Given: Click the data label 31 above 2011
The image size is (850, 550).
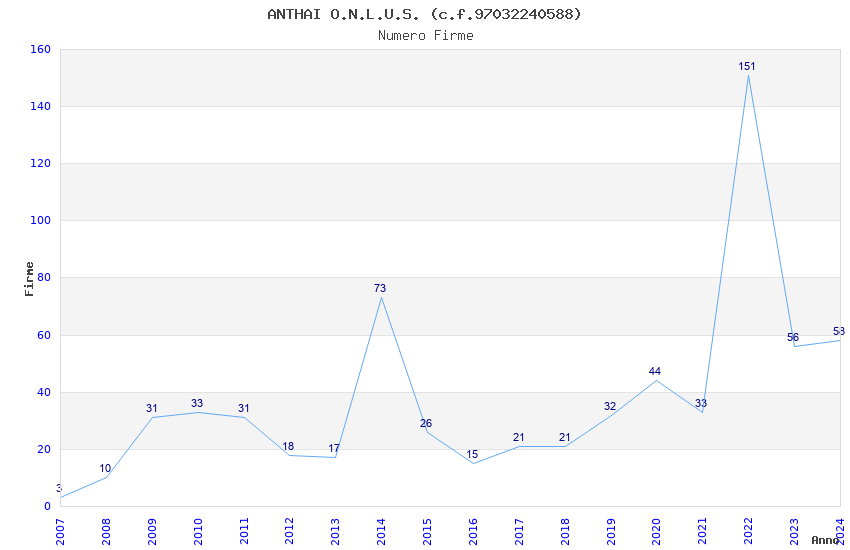Looking at the screenshot, I should (243, 409).
